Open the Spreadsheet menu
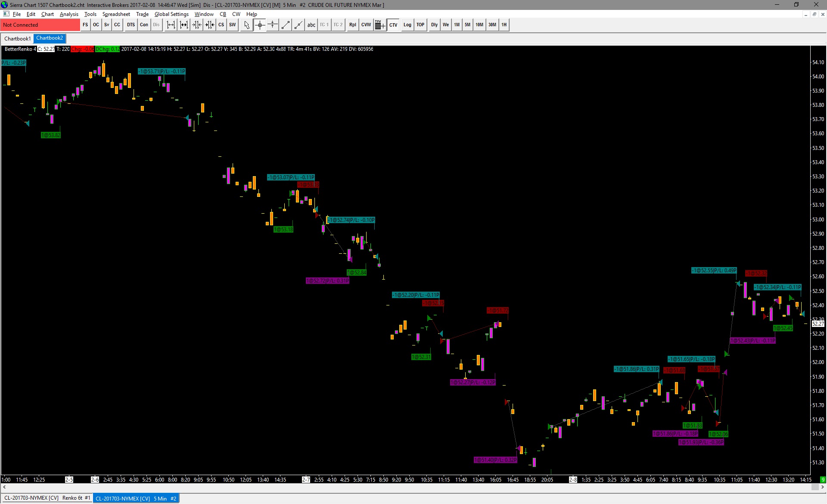The image size is (827, 504). [x=116, y=14]
